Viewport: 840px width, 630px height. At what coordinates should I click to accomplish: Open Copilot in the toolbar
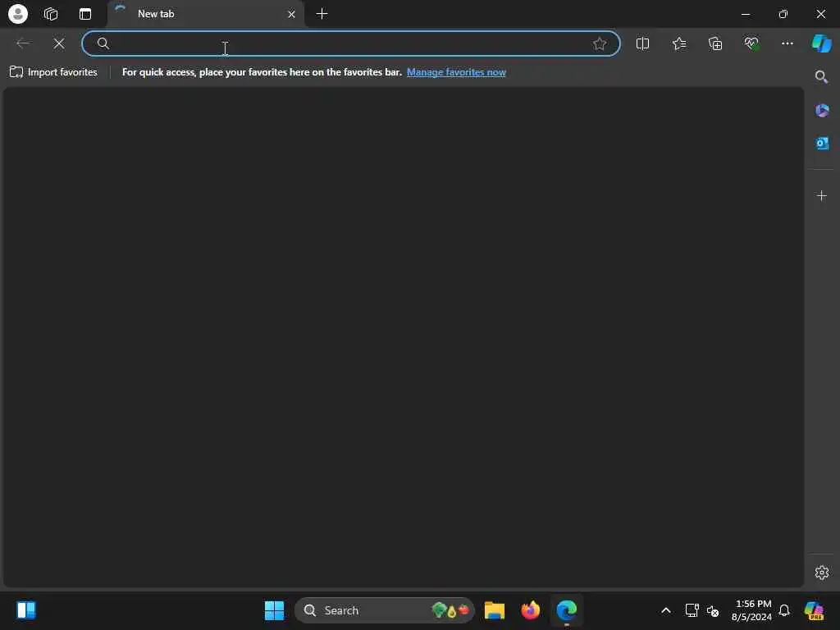821,43
